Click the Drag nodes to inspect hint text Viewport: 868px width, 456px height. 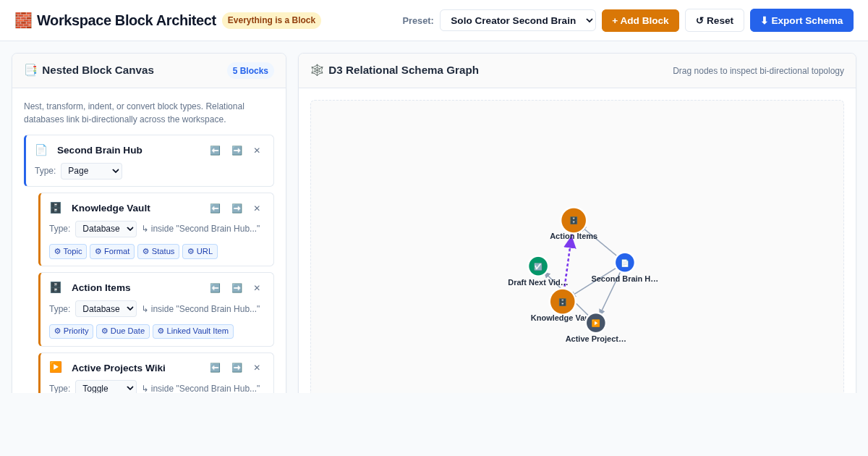pos(758,71)
